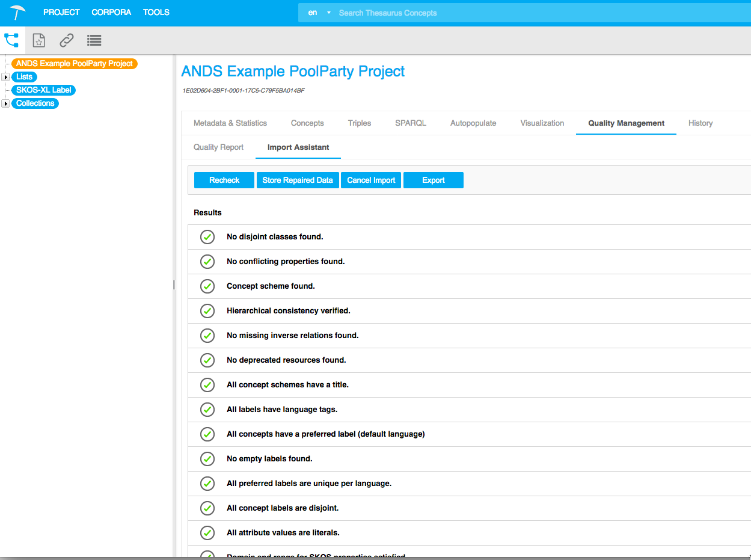
Task: Open the TOOLS menu
Action: point(156,12)
